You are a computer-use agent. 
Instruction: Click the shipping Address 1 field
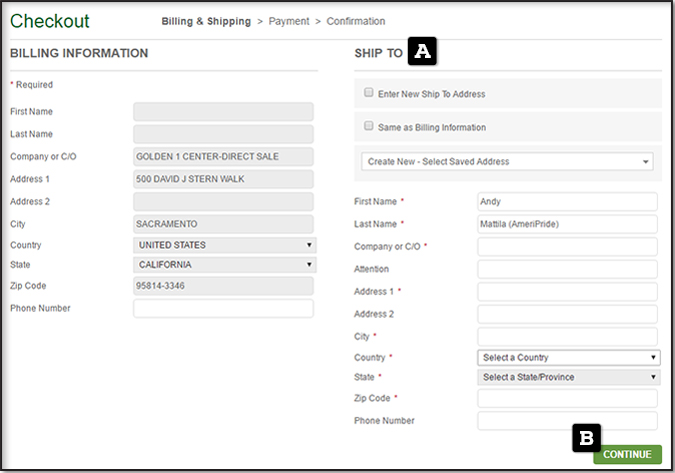(567, 291)
